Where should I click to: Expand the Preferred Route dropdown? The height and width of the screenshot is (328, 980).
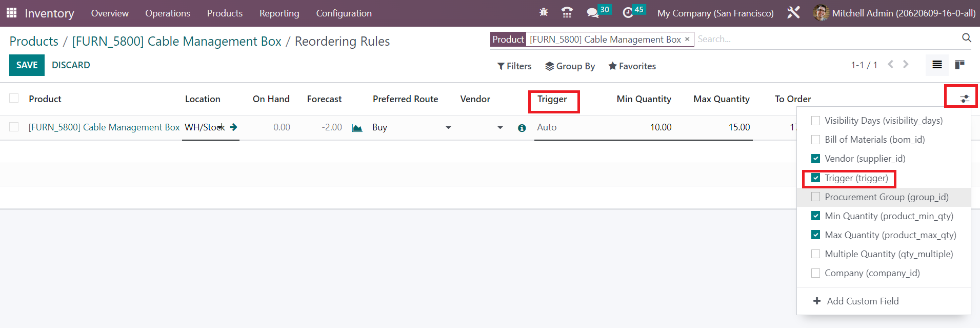point(448,127)
